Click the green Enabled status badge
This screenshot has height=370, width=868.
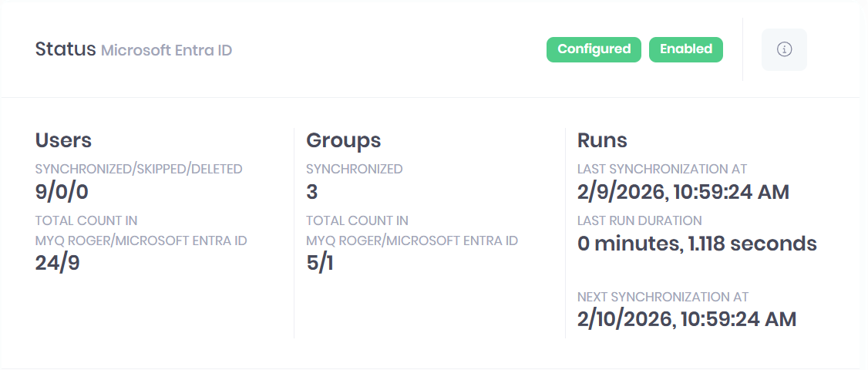[686, 49]
